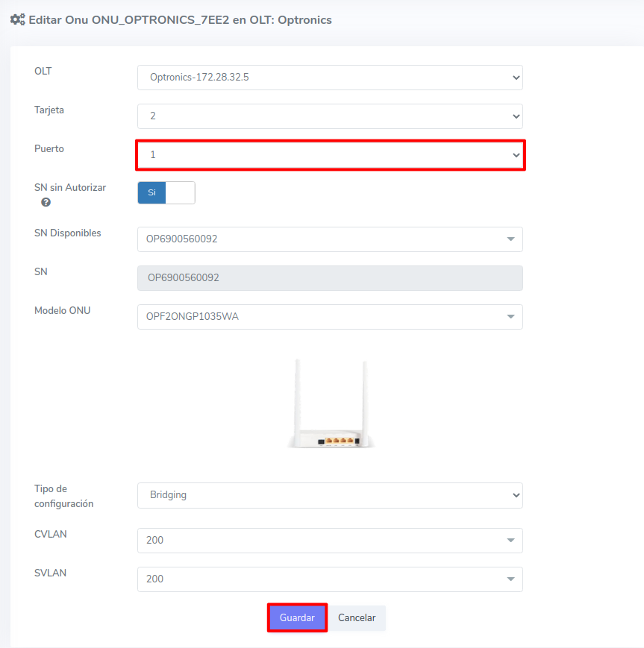Click the SN sin Autorizar label
Image resolution: width=644 pixels, height=648 pixels.
tap(70, 188)
